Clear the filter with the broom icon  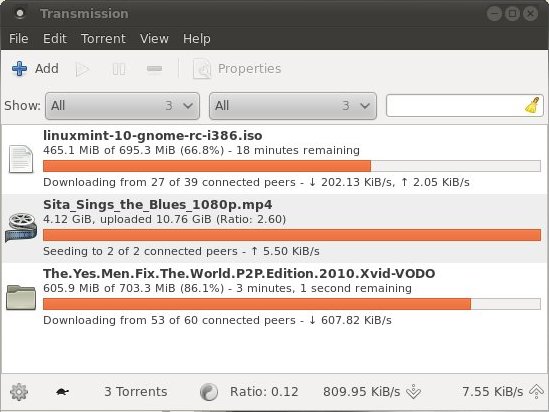533,105
